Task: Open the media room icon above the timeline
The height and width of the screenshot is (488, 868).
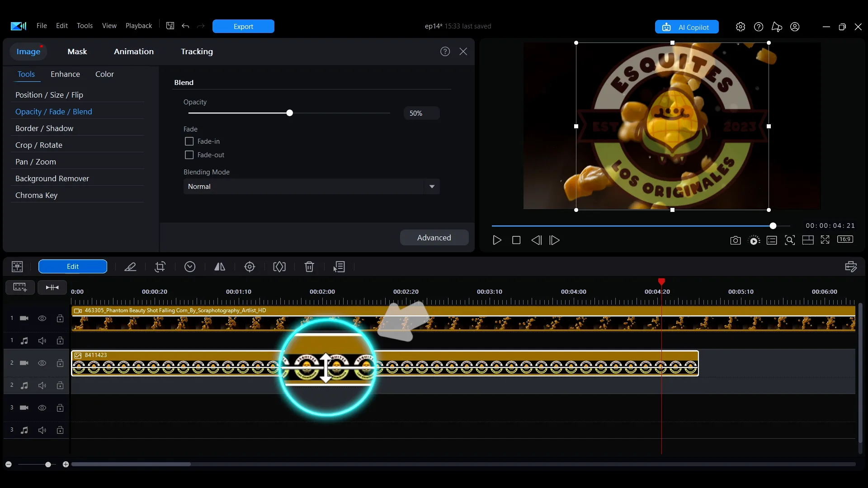Action: point(17,267)
